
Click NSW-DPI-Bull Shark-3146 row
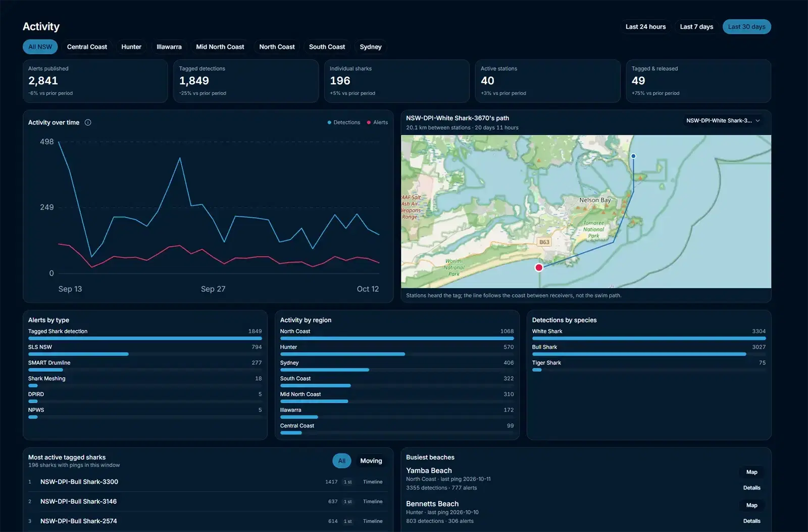pos(208,502)
